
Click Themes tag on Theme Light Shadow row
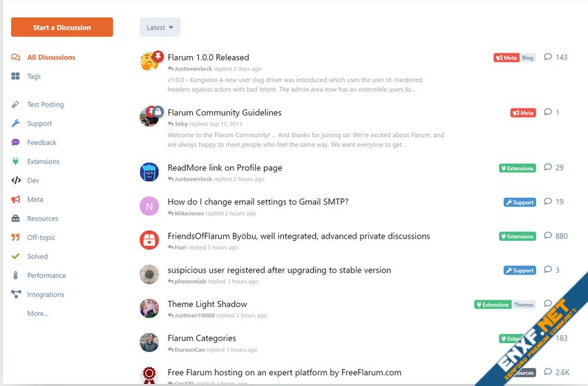[x=524, y=304]
